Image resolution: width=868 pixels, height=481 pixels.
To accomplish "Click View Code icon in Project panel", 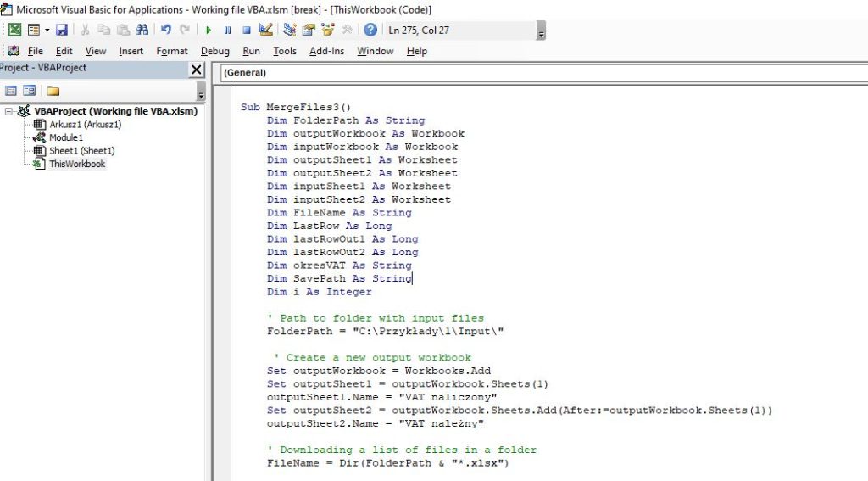I will 11,91.
